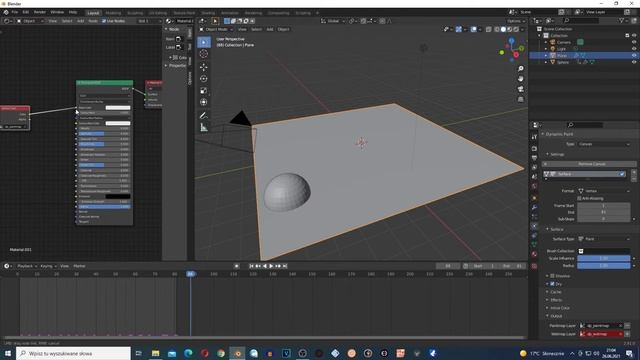Open the Material properties tab icon

click(534, 254)
